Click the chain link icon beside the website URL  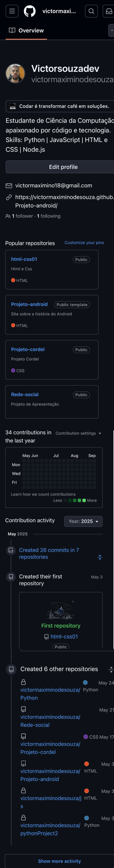click(9, 197)
